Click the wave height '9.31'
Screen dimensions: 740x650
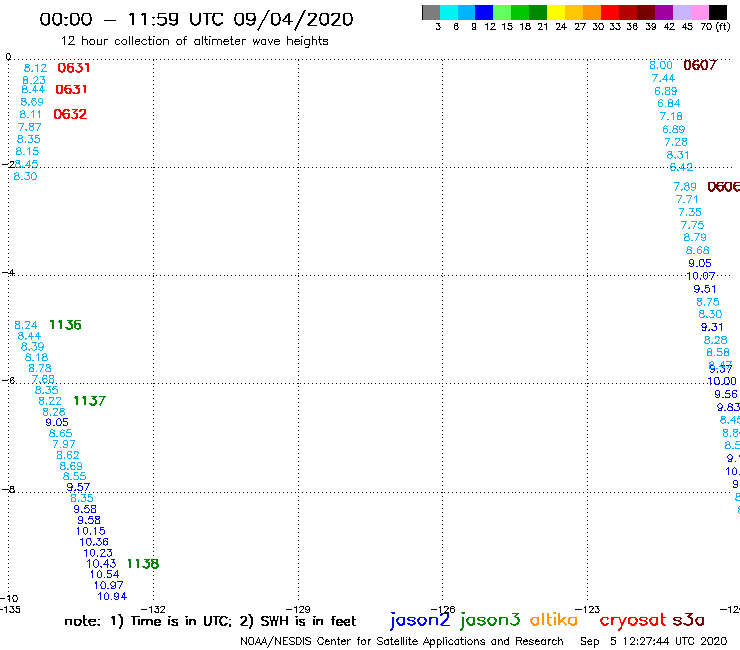(712, 327)
